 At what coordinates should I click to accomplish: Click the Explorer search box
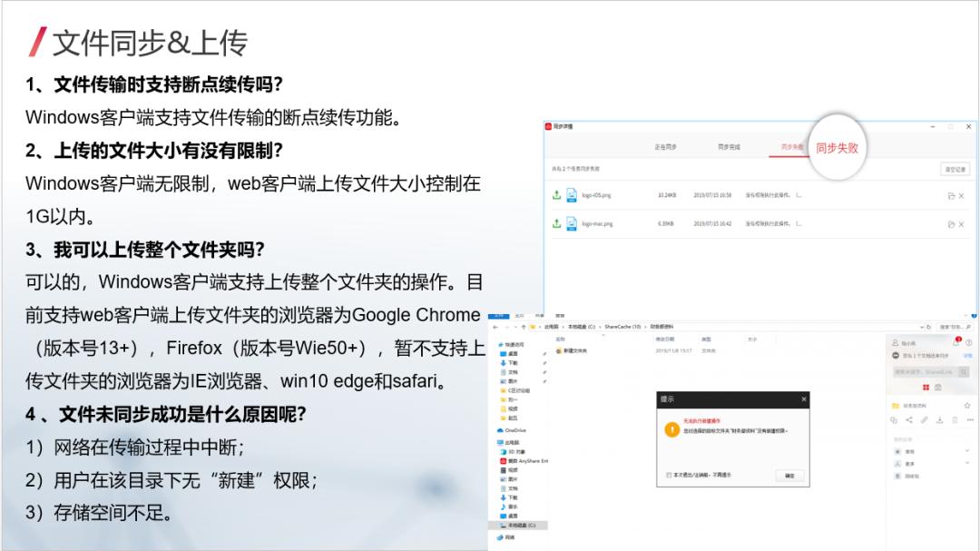click(x=955, y=327)
